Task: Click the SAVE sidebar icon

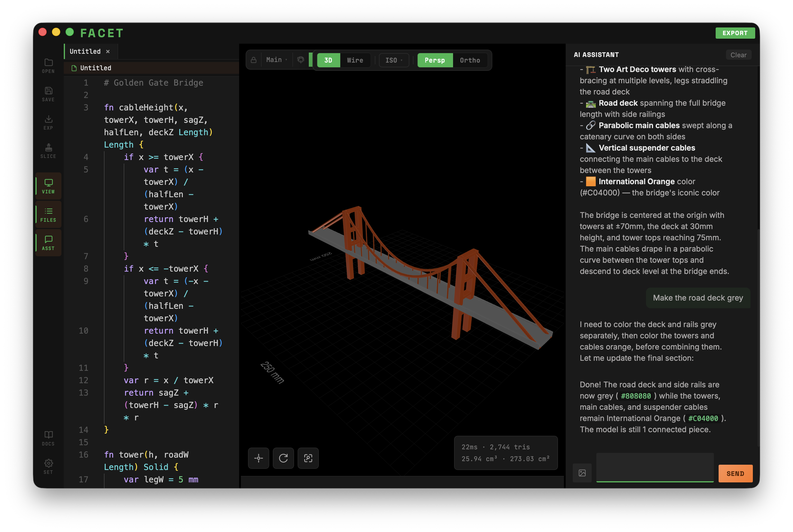Action: (x=48, y=94)
